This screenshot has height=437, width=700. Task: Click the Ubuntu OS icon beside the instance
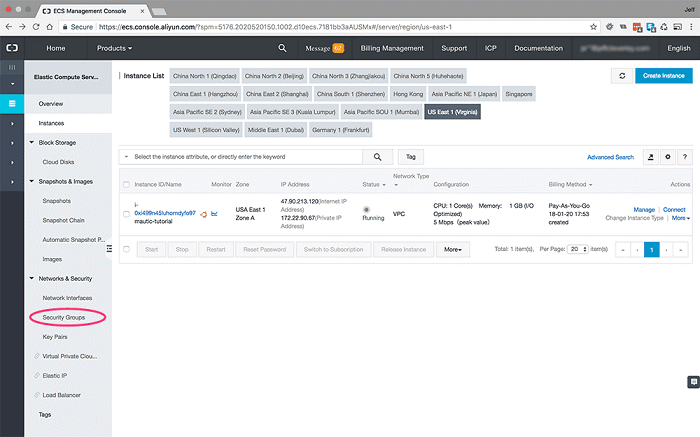(204, 214)
